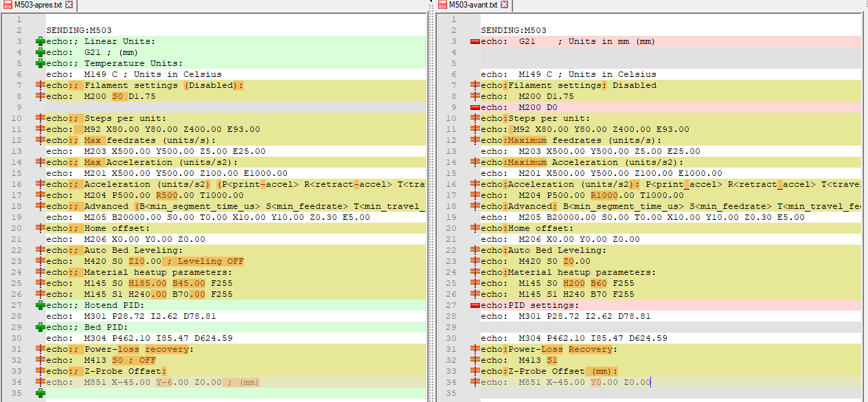
Task: Click the changed marker on line 17 in M503-avant.txt
Action: (475, 195)
